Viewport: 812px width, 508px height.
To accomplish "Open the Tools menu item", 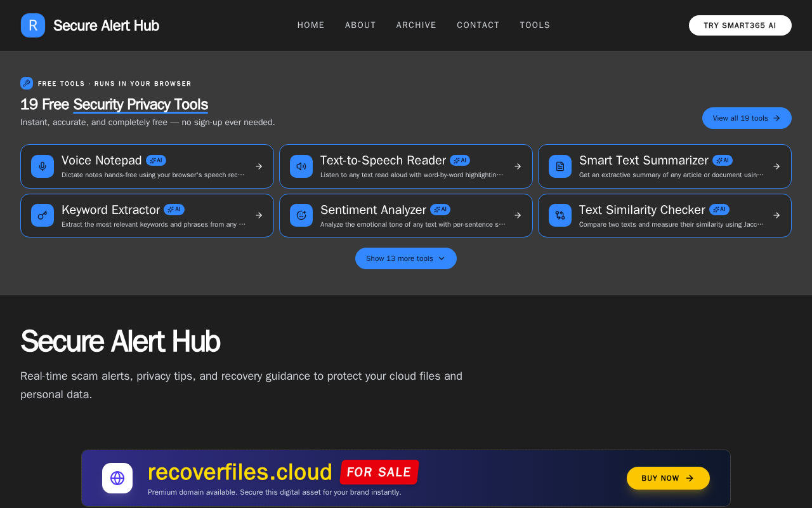I will pos(535,25).
